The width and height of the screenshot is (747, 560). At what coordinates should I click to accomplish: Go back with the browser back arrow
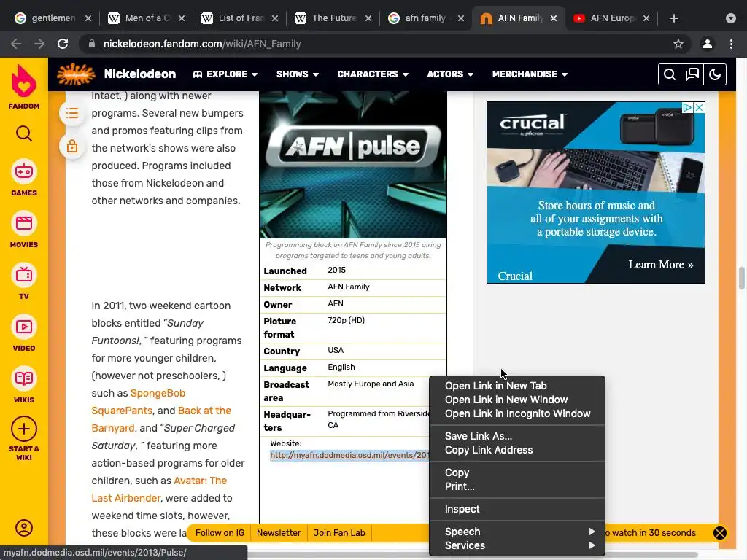pyautogui.click(x=16, y=44)
